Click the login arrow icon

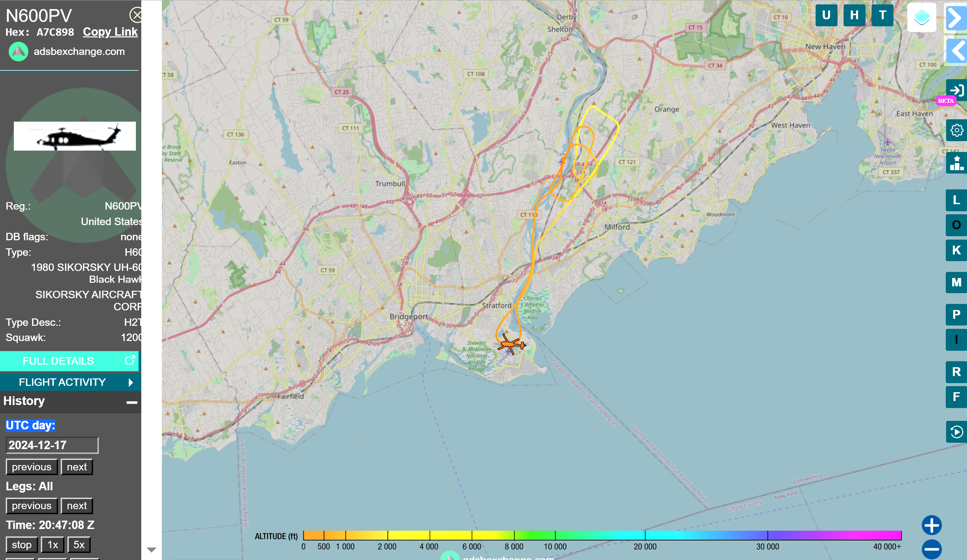(956, 90)
